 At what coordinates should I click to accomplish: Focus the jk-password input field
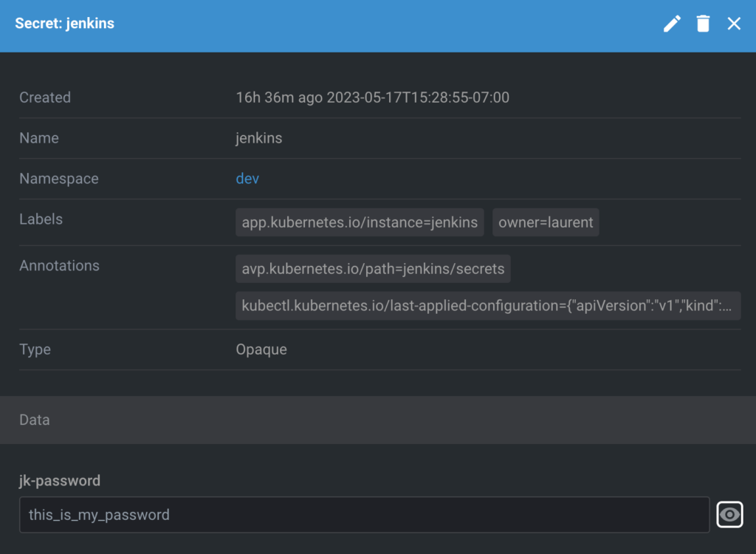pyautogui.click(x=364, y=515)
